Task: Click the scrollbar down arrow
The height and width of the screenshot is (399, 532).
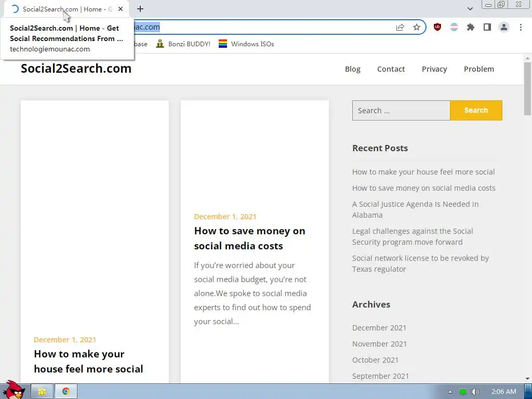Action: [527, 378]
